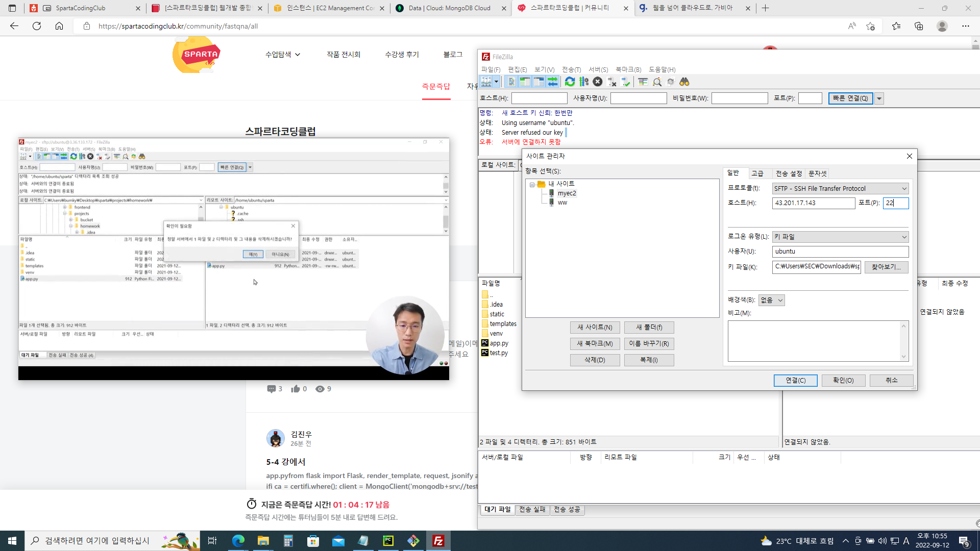Open Site Manager toolbar dropdown arrow
Screen dimensions: 980x551
point(496,82)
